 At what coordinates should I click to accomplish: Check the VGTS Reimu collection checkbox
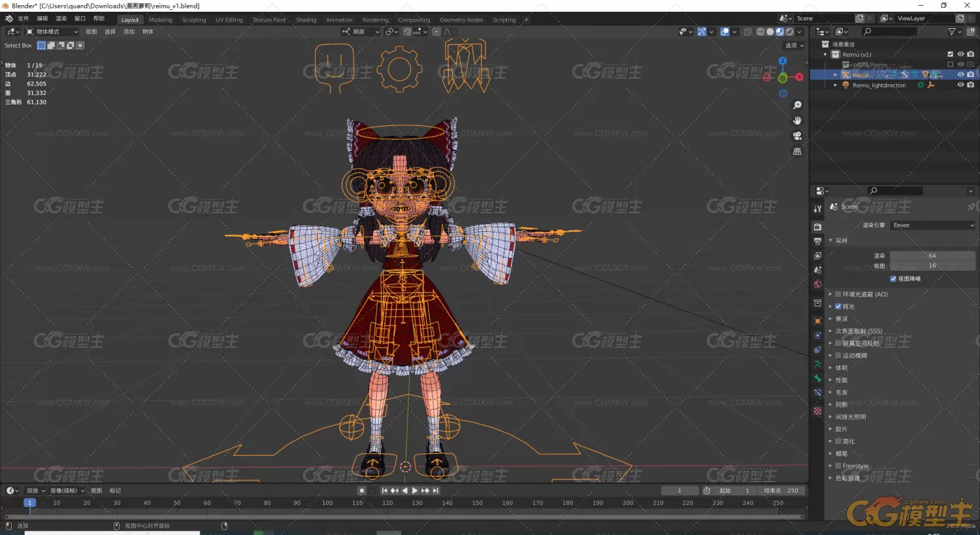[x=951, y=65]
